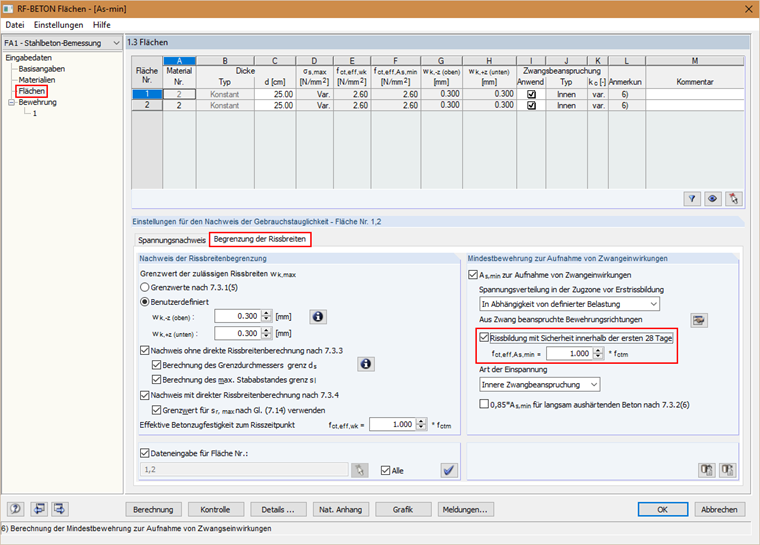The width and height of the screenshot is (760, 545).
Task: Confirm with OK button
Action: tap(663, 510)
